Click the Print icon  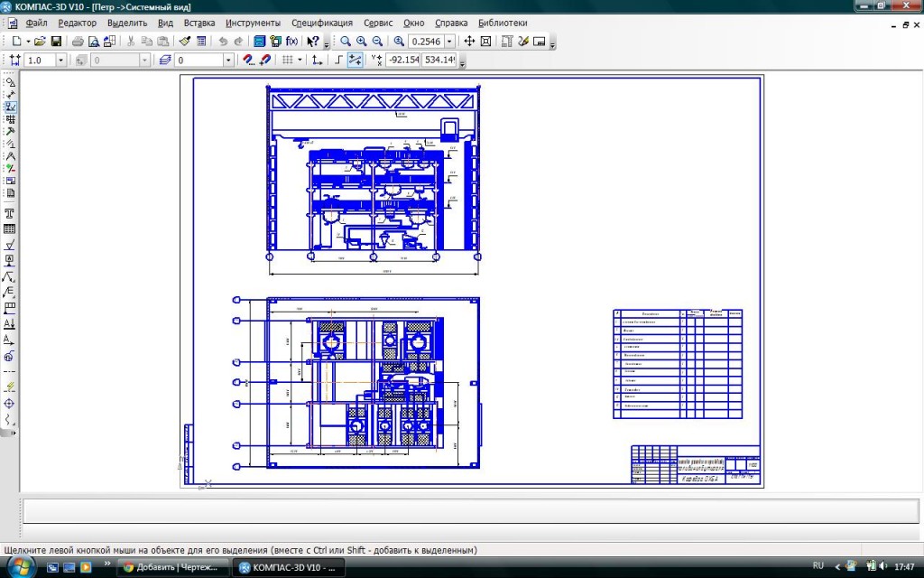78,42
